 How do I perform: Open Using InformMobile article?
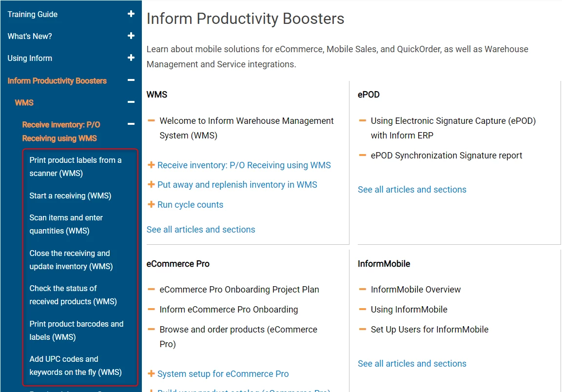click(409, 310)
